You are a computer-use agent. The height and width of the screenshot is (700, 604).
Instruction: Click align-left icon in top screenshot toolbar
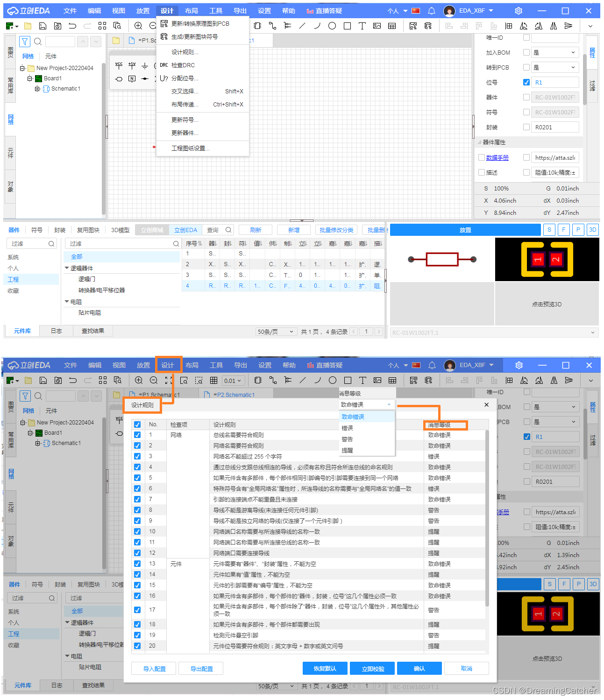[x=449, y=26]
